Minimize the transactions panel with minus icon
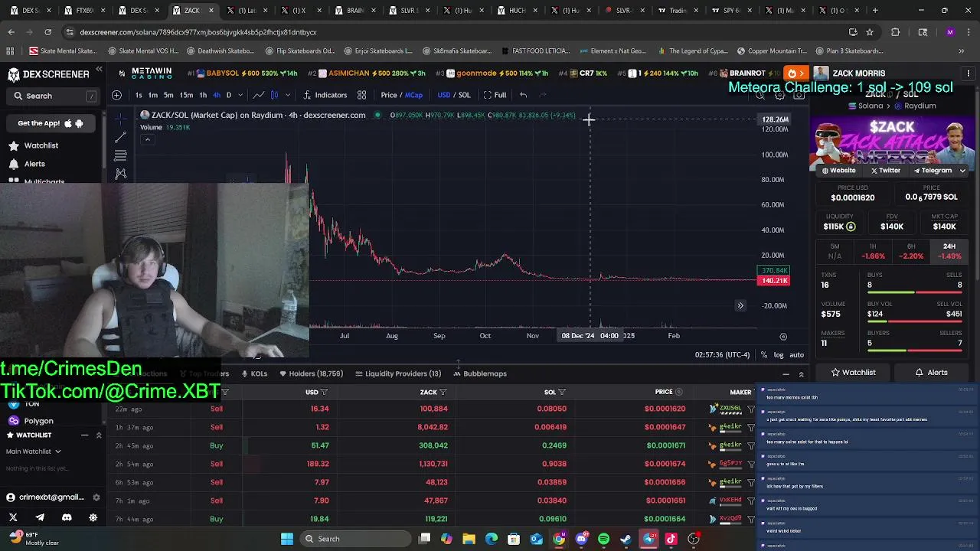 786,374
